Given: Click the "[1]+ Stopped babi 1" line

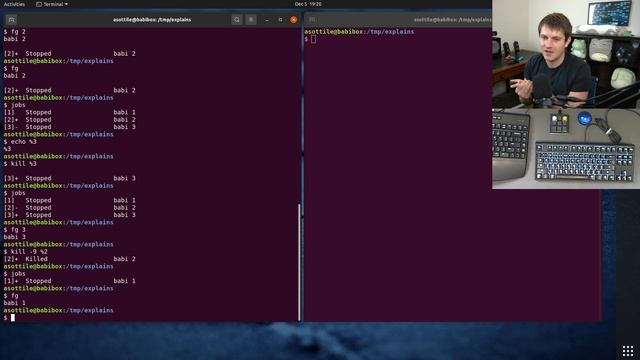Looking at the screenshot, I should [69, 281].
